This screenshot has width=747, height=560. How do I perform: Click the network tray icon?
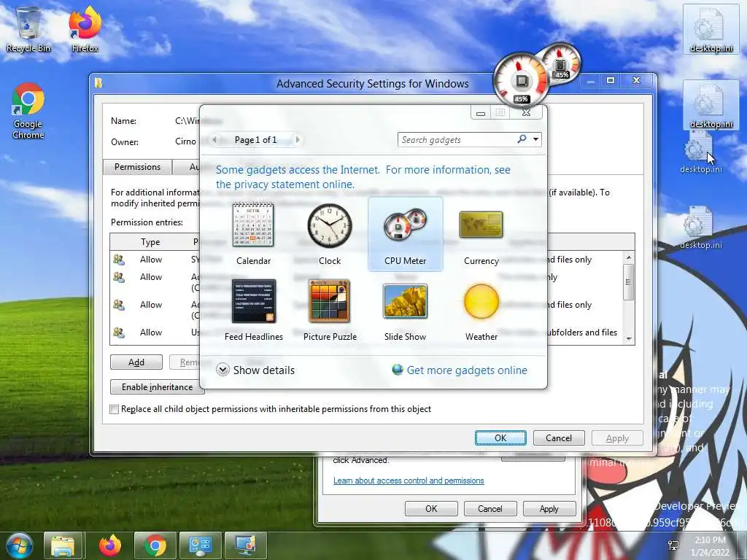coord(673,545)
